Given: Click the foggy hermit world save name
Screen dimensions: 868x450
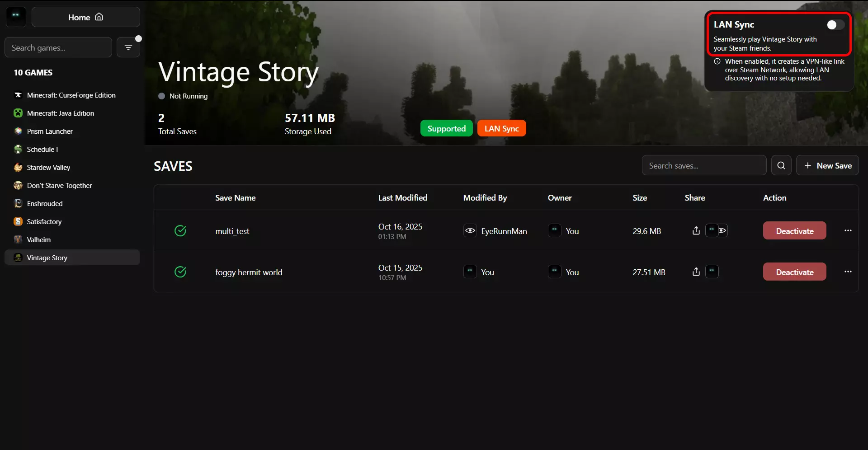Looking at the screenshot, I should pyautogui.click(x=249, y=272).
